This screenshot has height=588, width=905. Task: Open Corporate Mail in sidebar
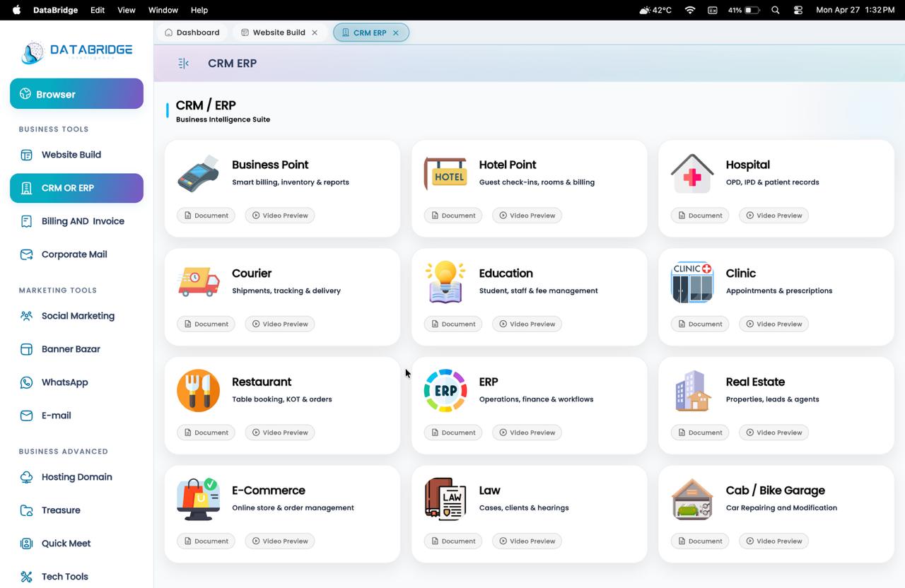click(76, 254)
